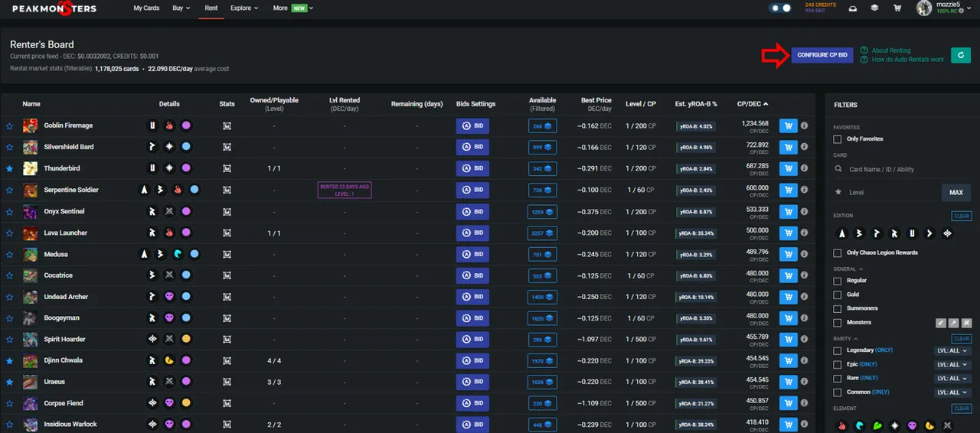Tick the Legendary rarity checkbox
980x433 pixels.
point(838,350)
